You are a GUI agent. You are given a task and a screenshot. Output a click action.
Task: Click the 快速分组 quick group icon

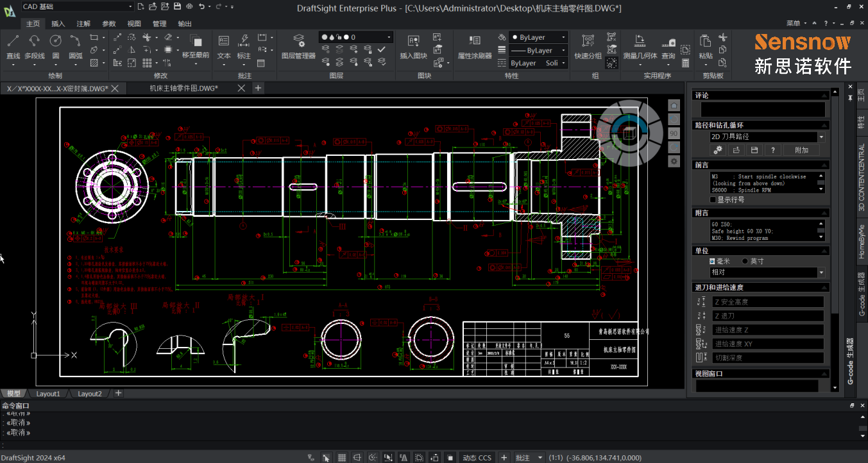588,46
